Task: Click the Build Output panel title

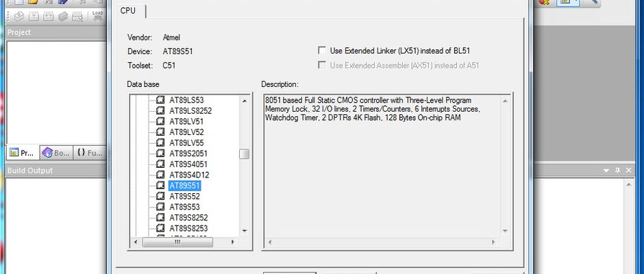Action: click(30, 171)
